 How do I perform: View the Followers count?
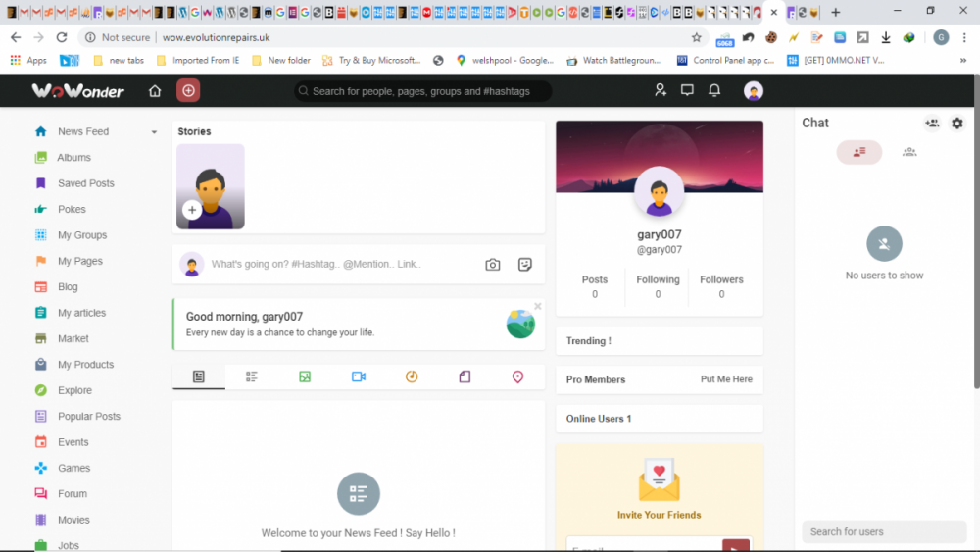click(721, 287)
